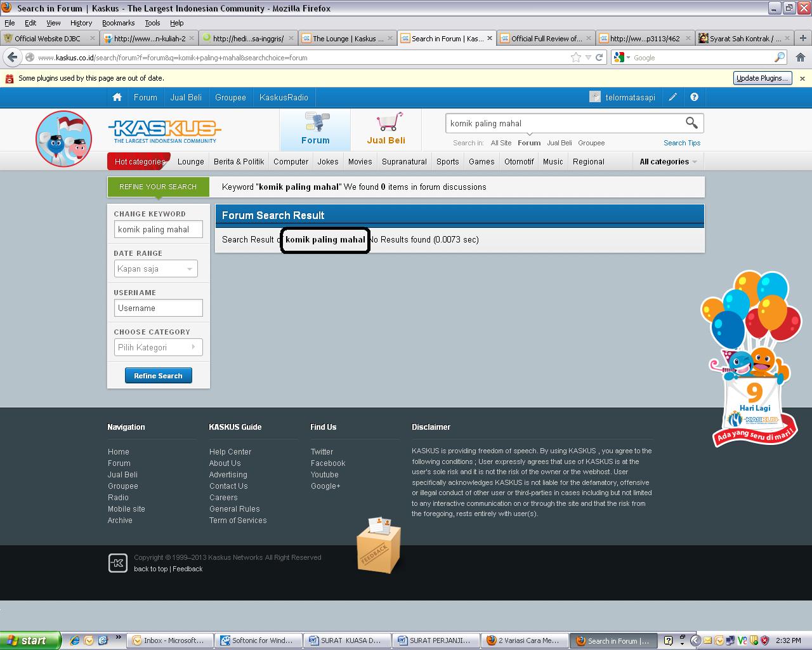Bookmark this page with the star icon

[x=576, y=57]
